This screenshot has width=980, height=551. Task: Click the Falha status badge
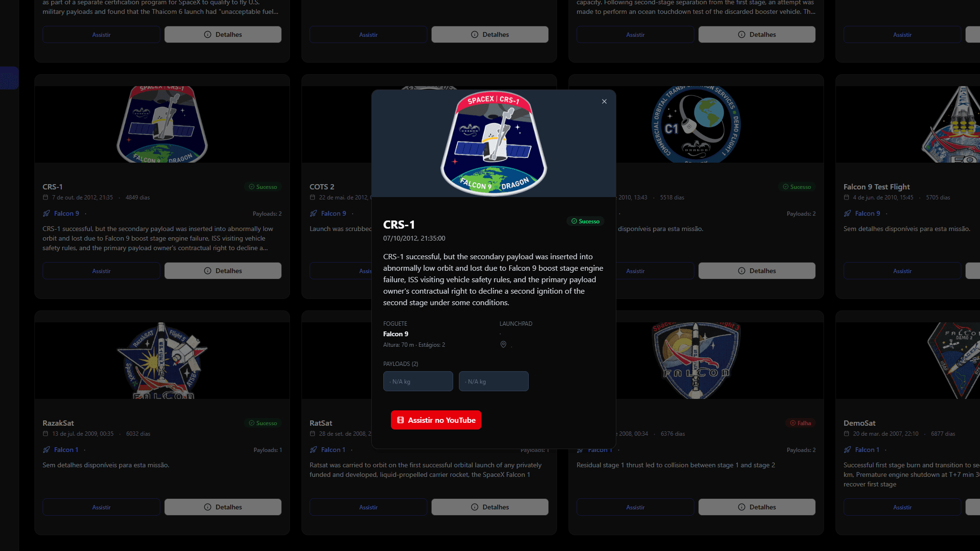pos(801,423)
